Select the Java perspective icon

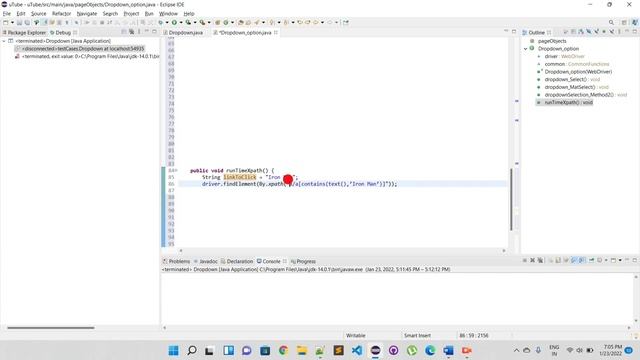coord(635,22)
